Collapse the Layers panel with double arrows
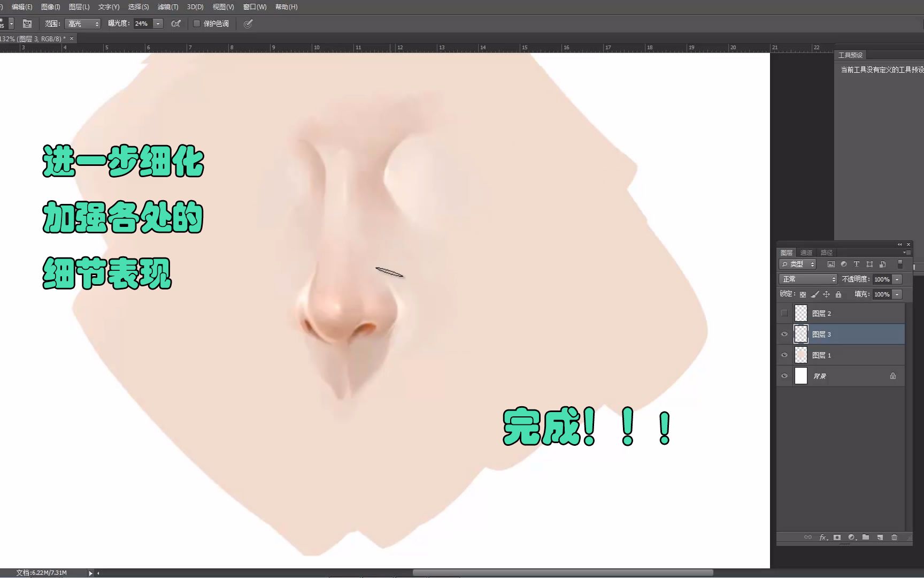Viewport: 924px width, 578px height. [x=899, y=245]
